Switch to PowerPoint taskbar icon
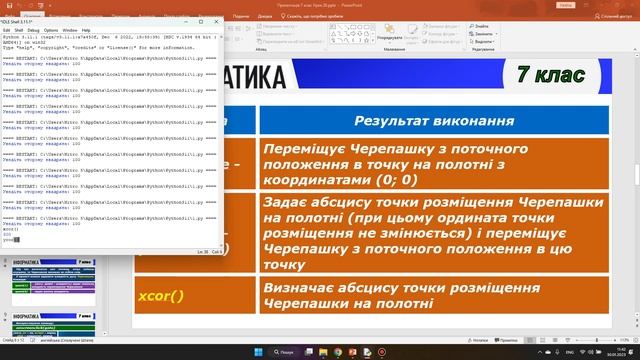 pyautogui.click(x=353, y=352)
